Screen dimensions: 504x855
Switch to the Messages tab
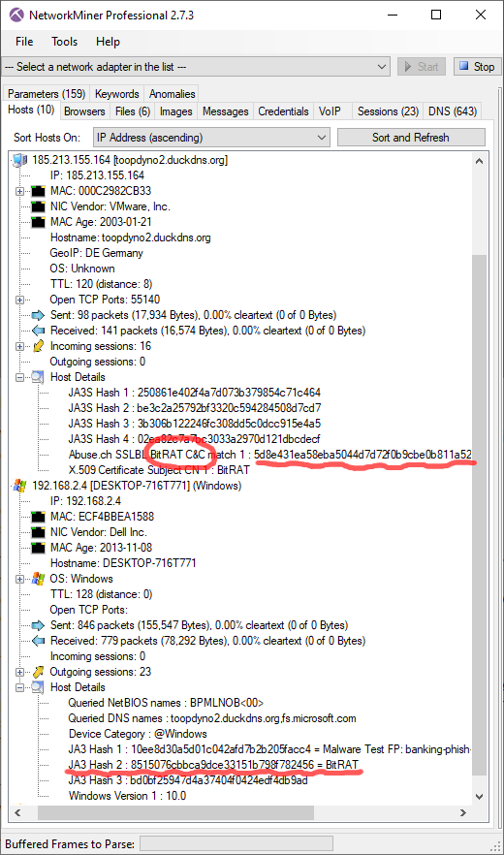pos(225,111)
